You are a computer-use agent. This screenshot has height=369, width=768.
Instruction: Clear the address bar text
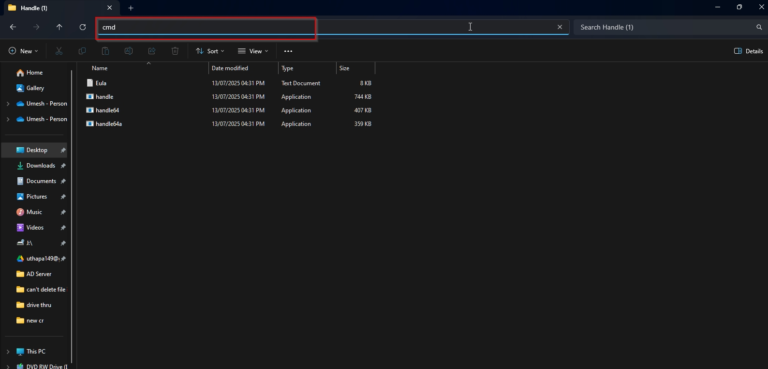pyautogui.click(x=560, y=27)
